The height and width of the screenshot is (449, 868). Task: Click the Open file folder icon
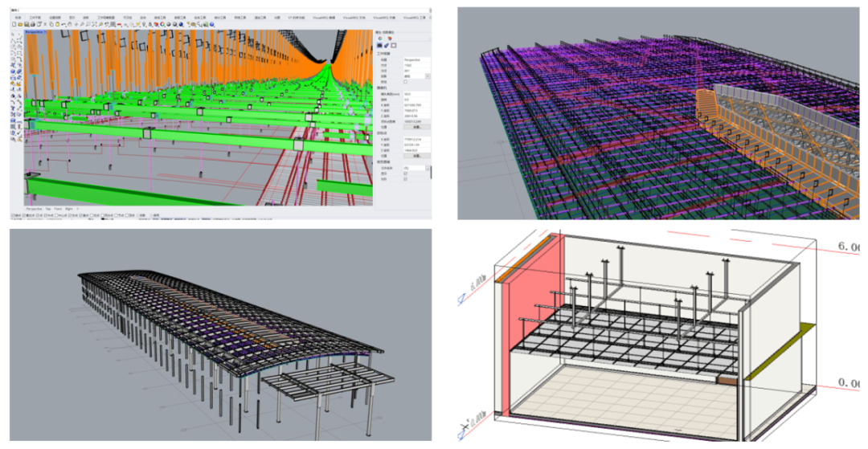coord(19,25)
